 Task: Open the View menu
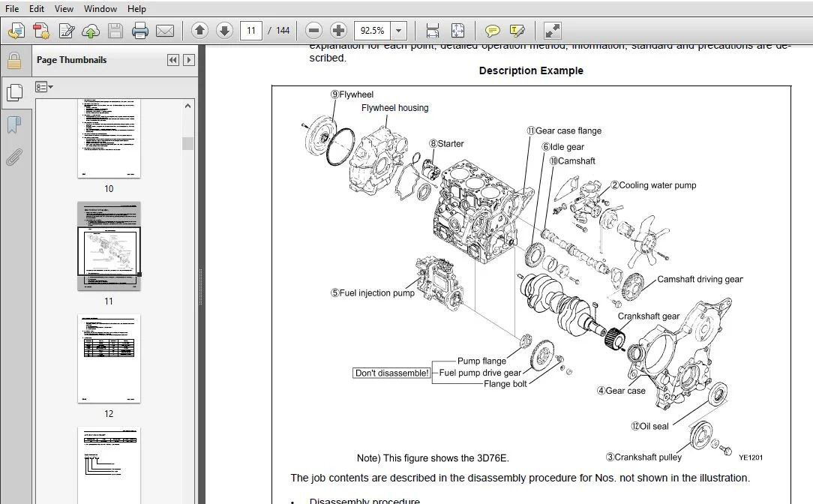click(64, 9)
